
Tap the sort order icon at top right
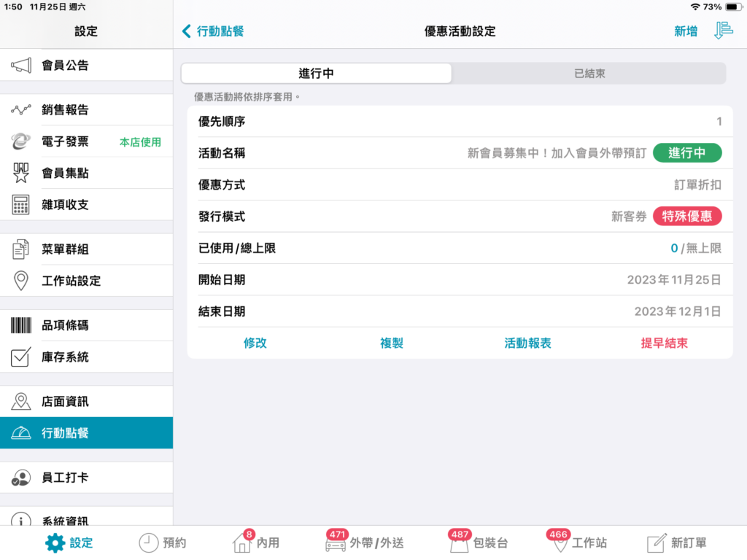723,31
